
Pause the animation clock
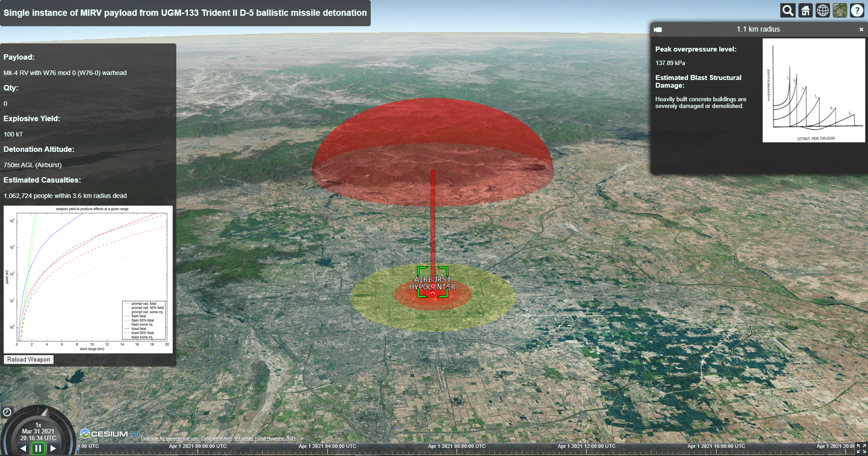[38, 448]
